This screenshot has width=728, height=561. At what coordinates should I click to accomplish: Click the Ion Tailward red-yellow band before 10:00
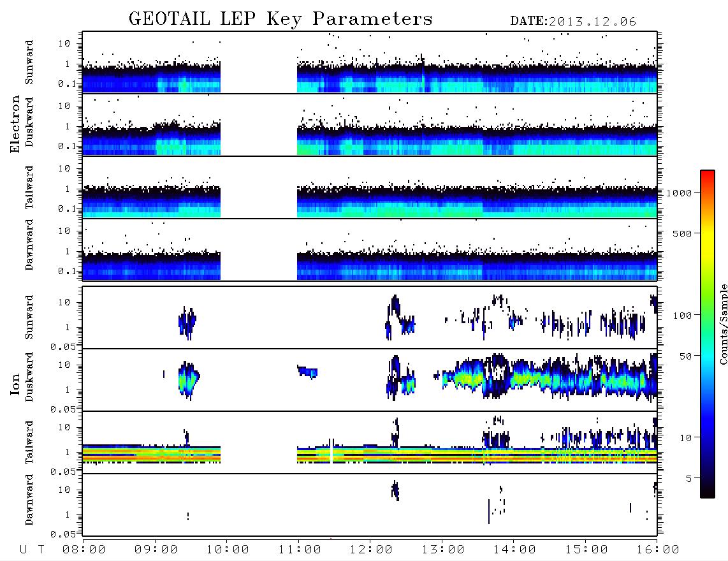click(151, 454)
